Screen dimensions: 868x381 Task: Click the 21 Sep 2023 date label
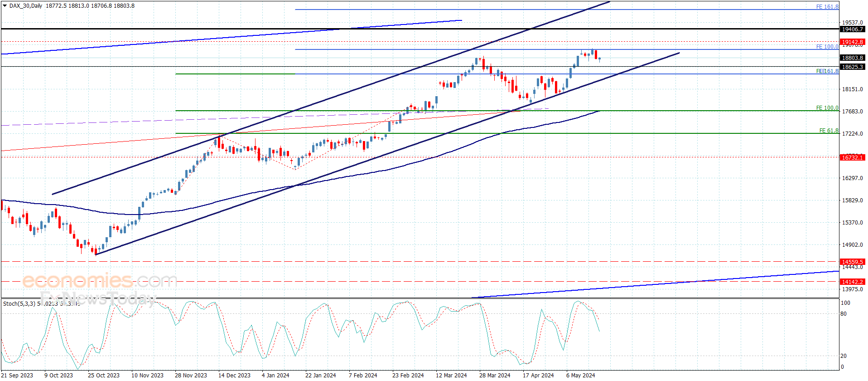pyautogui.click(x=17, y=375)
